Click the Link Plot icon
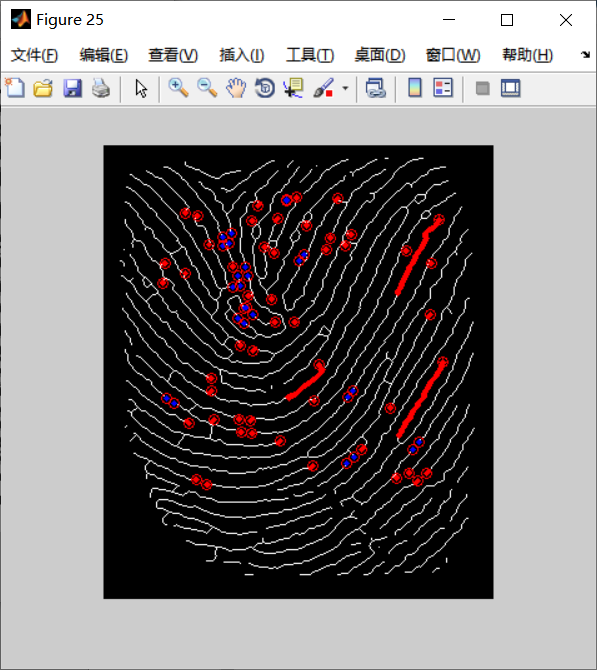This screenshot has width=597, height=670. click(x=376, y=88)
